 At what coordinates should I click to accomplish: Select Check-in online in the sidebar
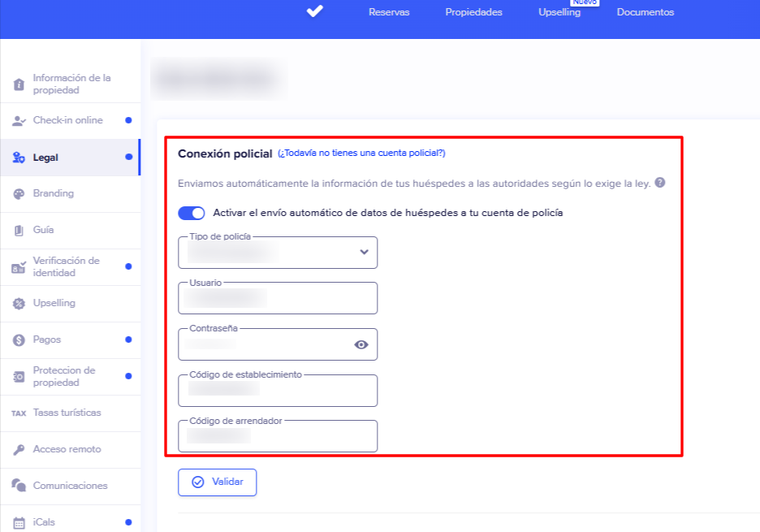pos(67,120)
